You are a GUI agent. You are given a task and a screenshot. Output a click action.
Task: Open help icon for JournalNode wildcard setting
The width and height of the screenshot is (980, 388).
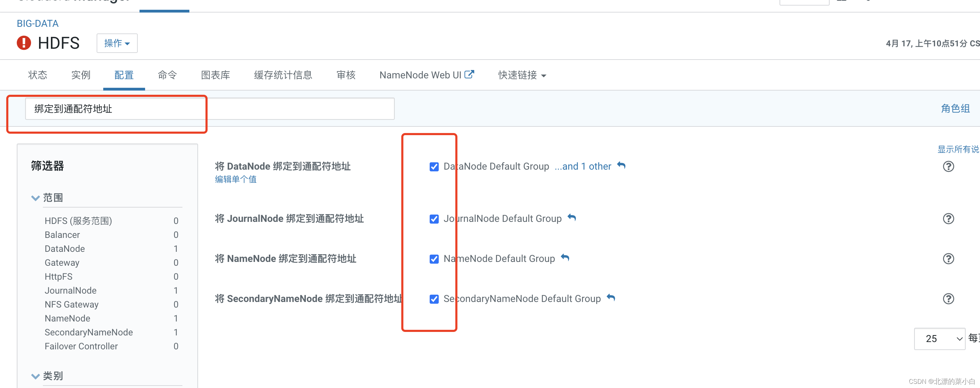point(948,218)
